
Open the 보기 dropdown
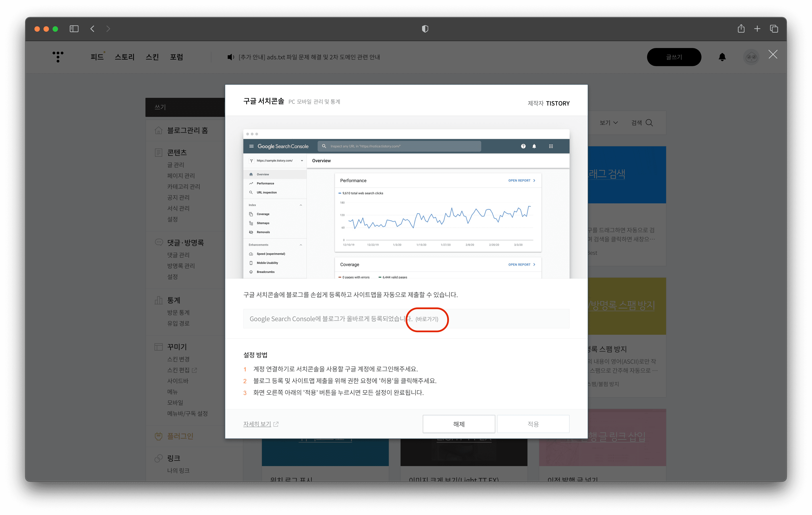point(609,123)
